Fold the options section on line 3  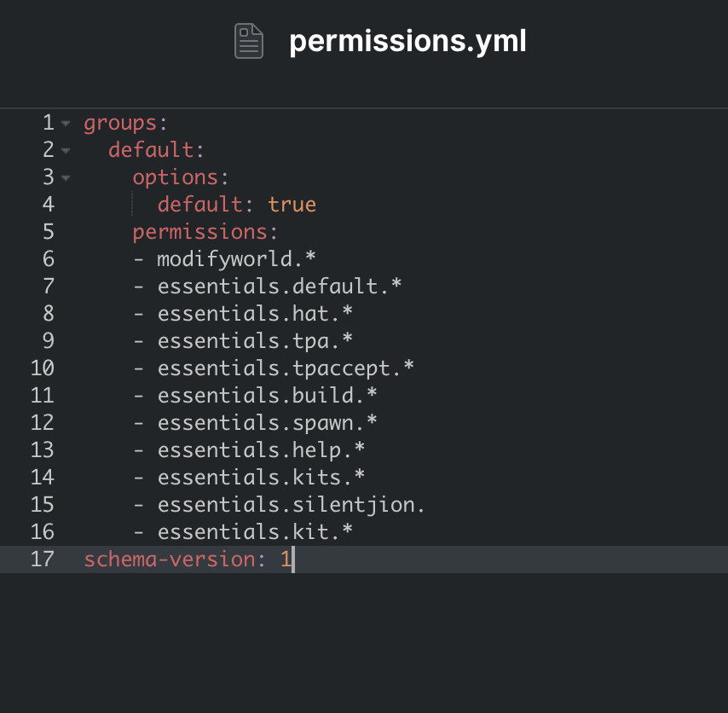click(x=66, y=177)
